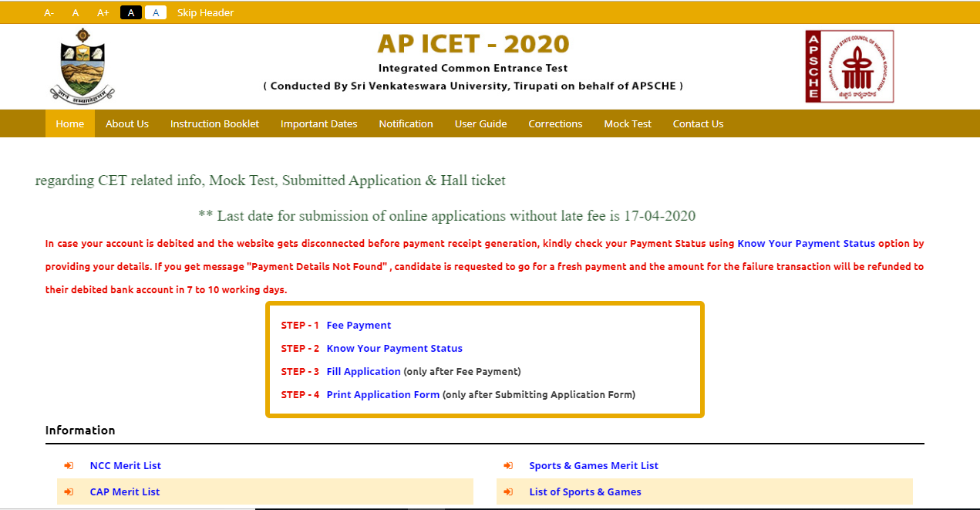Open Know Your Payment Status link
The width and height of the screenshot is (980, 510).
(394, 348)
